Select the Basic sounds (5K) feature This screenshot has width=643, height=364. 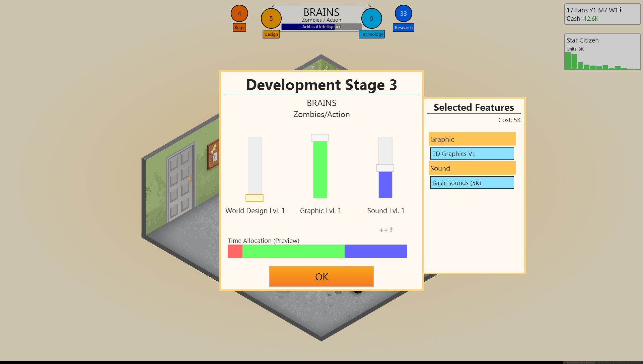[x=472, y=183]
